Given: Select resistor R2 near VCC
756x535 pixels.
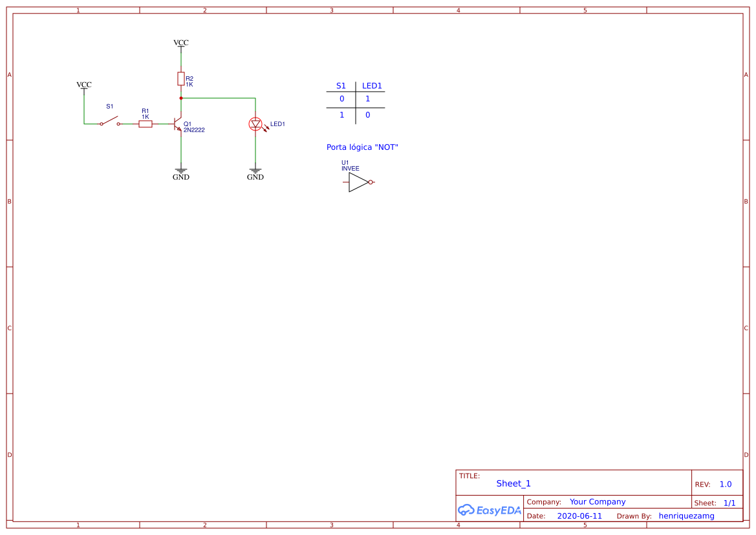Looking at the screenshot, I should [x=181, y=79].
